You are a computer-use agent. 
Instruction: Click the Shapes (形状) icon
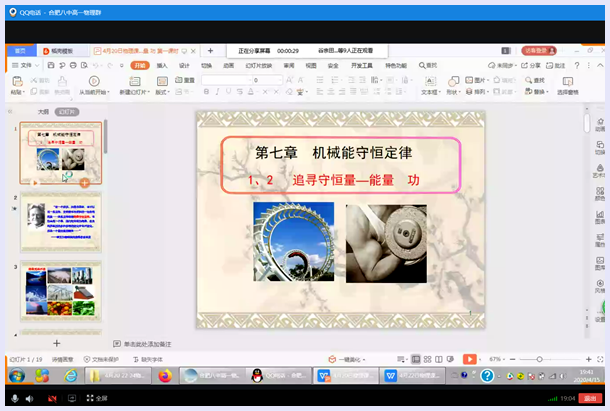coord(453,81)
